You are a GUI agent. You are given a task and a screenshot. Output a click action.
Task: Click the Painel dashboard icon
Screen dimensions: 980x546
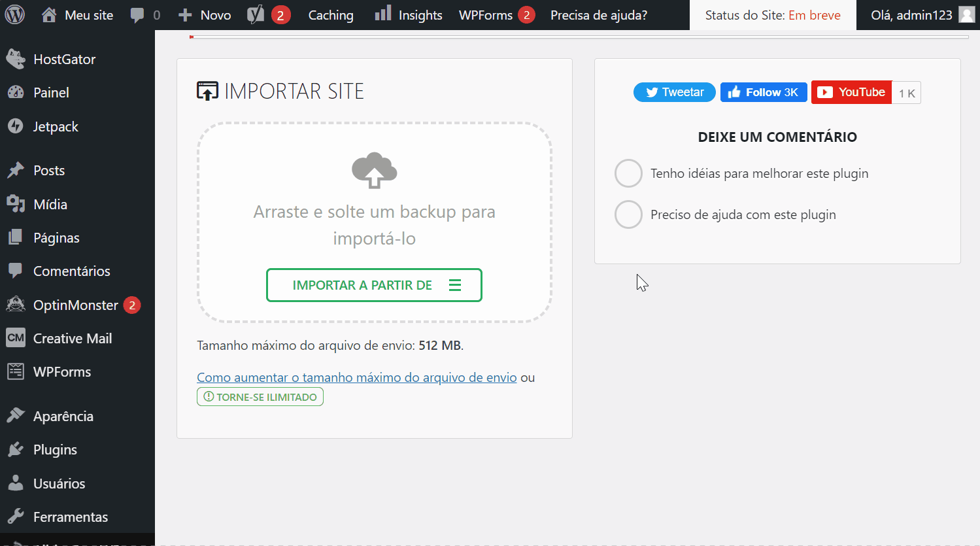point(16,93)
